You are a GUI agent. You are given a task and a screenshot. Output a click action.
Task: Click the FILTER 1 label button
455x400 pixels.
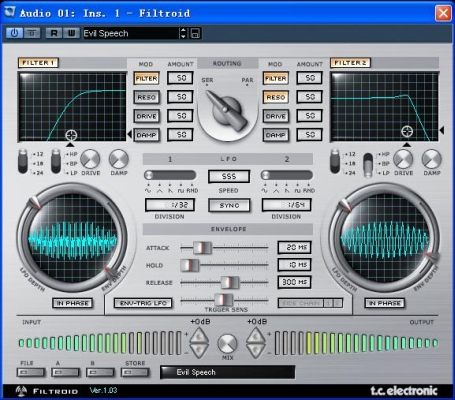pyautogui.click(x=38, y=63)
